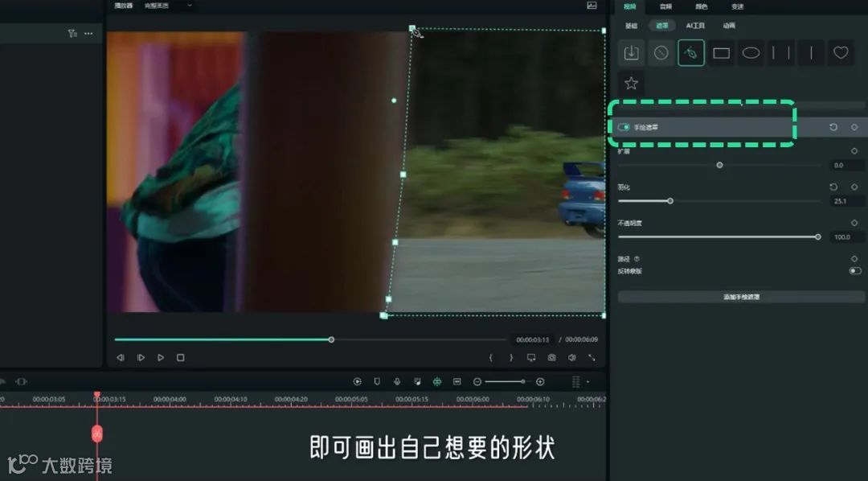Image resolution: width=868 pixels, height=481 pixels.
Task: Click the red playhead marker on the timeline
Action: tap(97, 393)
